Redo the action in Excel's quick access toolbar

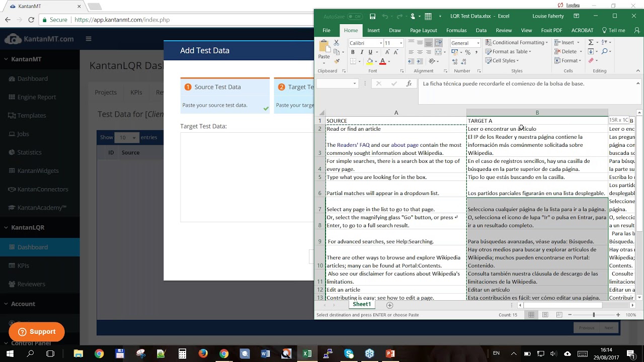coord(399,17)
